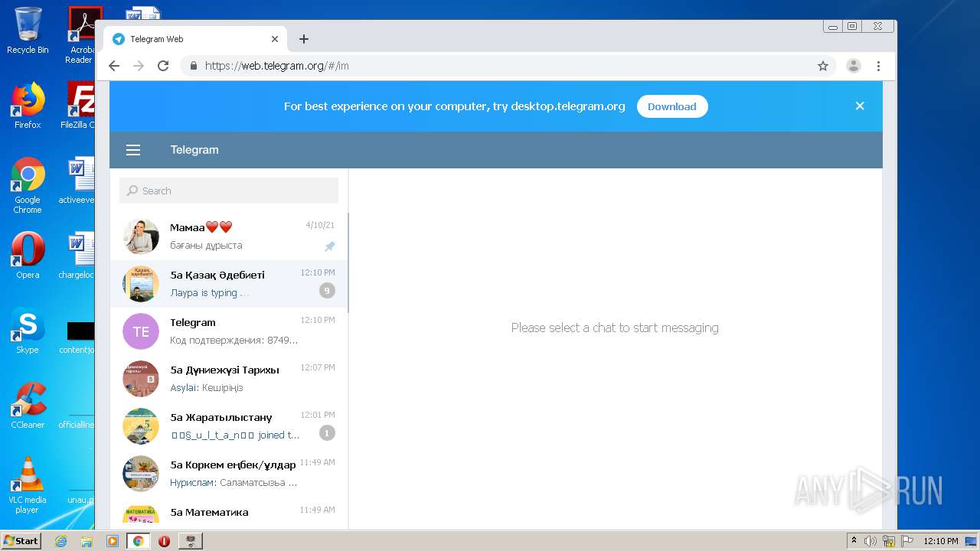Screen dimensions: 980x551
Task: Open Recycle Bin on desktop
Action: [x=28, y=31]
